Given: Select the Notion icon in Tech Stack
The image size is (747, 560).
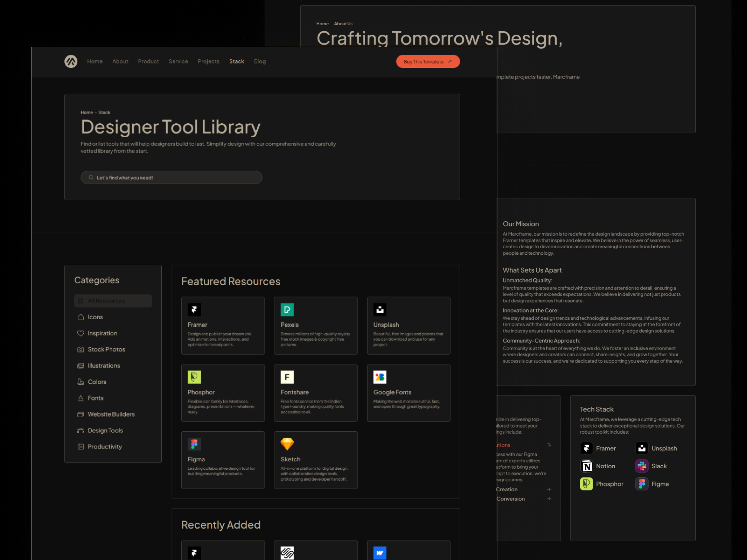Looking at the screenshot, I should coord(586,466).
